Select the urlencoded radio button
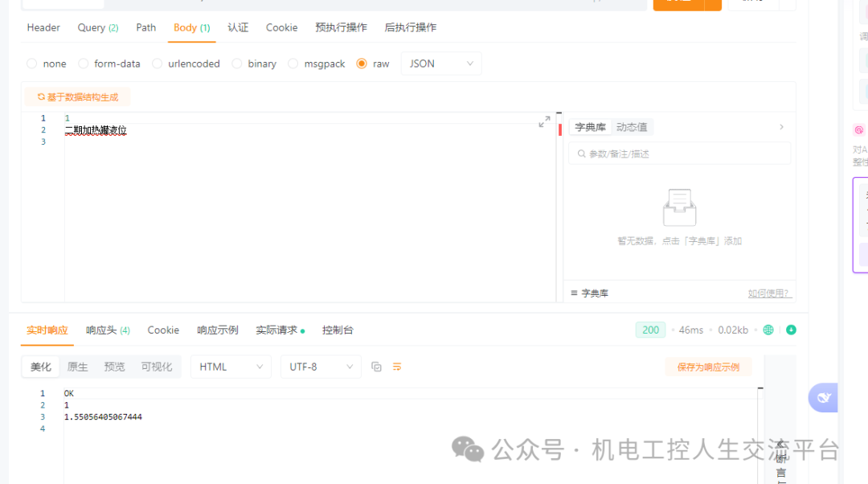Screen dimensions: 868x484 [x=158, y=64]
